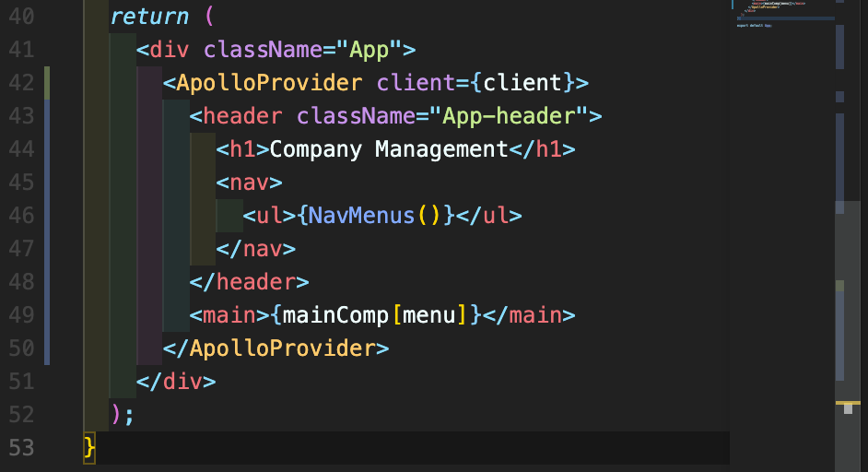Click the "App-header" string value
This screenshot has width=868, height=472.
pyautogui.click(x=510, y=116)
